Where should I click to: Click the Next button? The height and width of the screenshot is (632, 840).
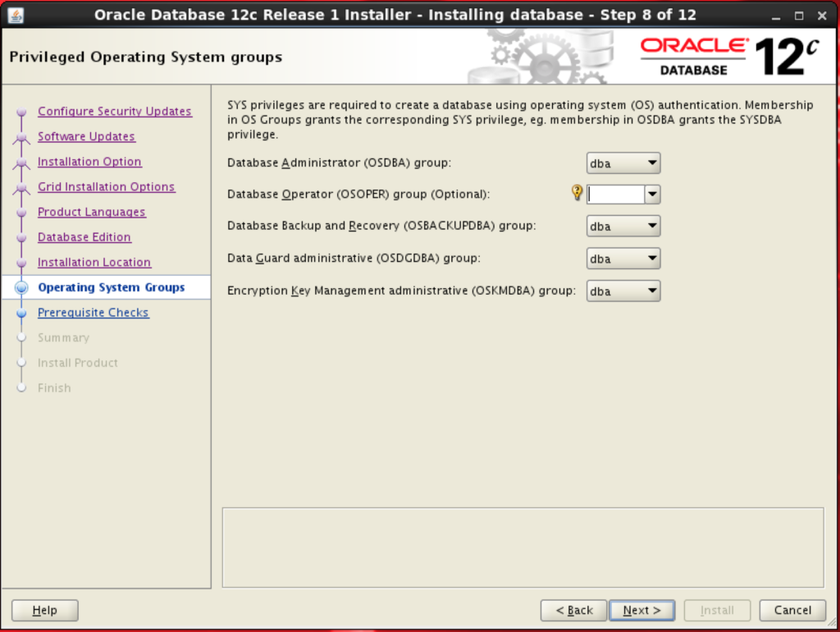(x=641, y=610)
